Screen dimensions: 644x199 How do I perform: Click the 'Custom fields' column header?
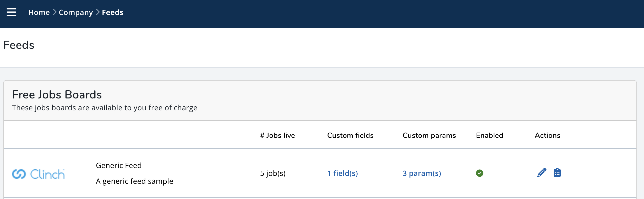tap(350, 135)
